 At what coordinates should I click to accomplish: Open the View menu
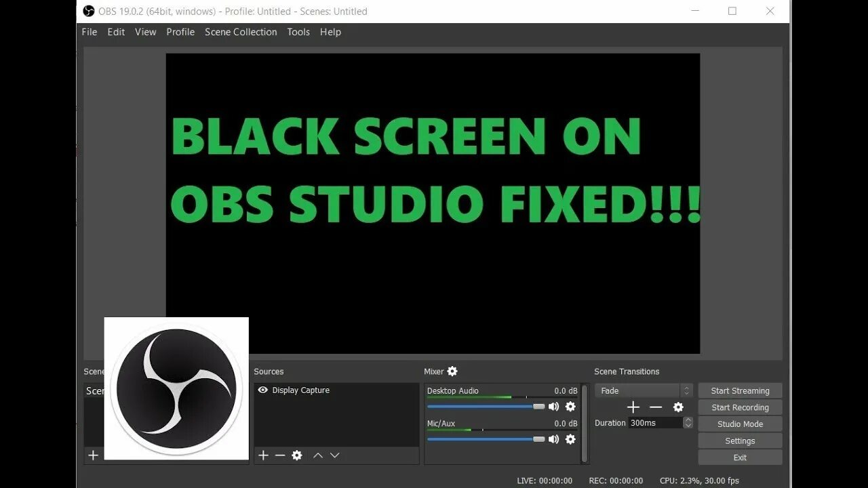pos(145,32)
